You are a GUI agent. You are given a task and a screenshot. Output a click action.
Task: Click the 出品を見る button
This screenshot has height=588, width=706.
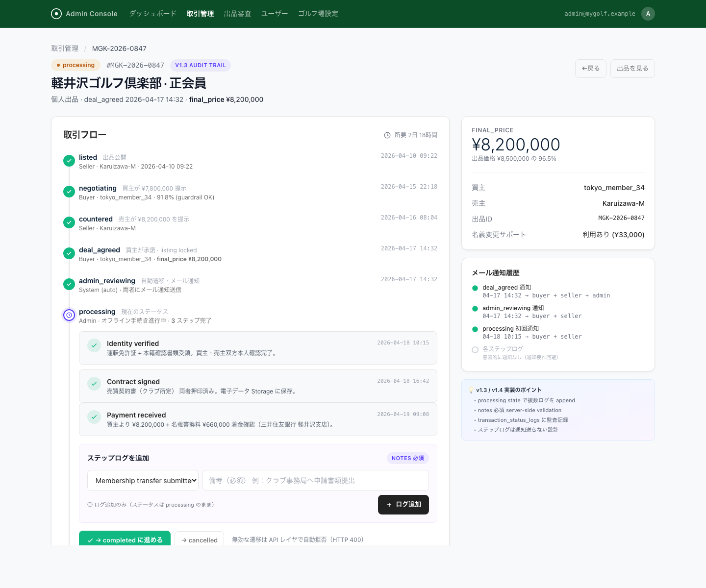(632, 69)
